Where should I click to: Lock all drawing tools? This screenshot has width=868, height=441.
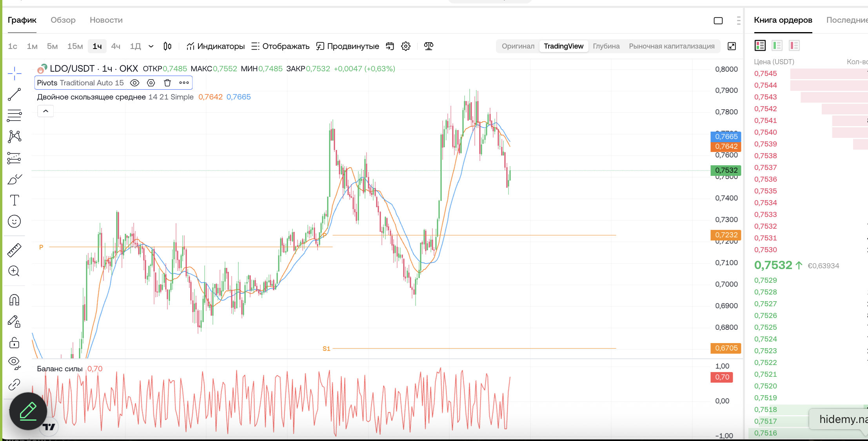[15, 343]
